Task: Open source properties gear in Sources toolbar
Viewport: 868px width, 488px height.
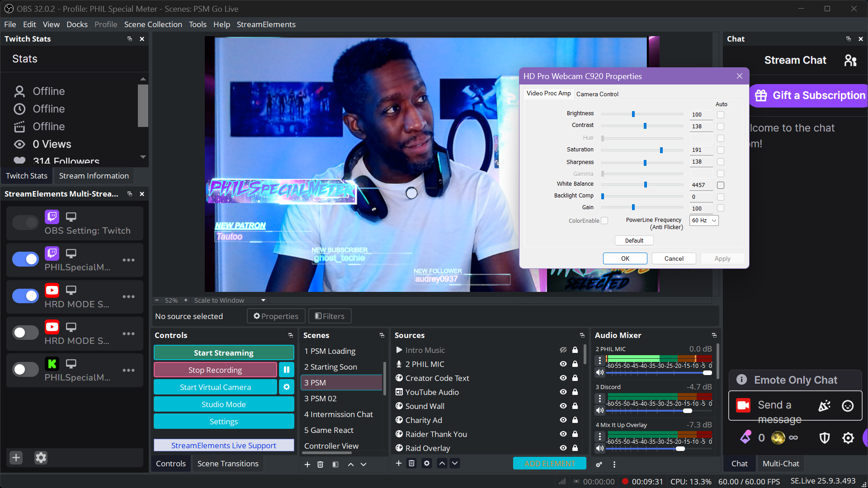Action: (426, 463)
